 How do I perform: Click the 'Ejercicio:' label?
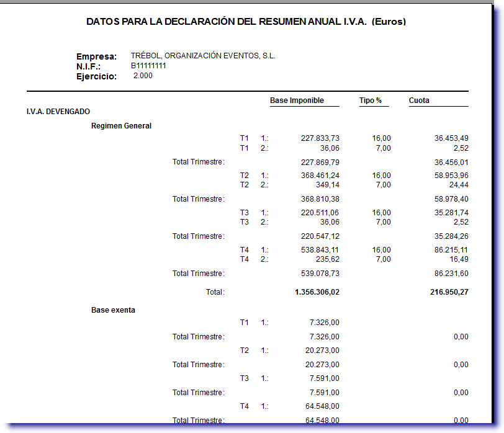[96, 76]
